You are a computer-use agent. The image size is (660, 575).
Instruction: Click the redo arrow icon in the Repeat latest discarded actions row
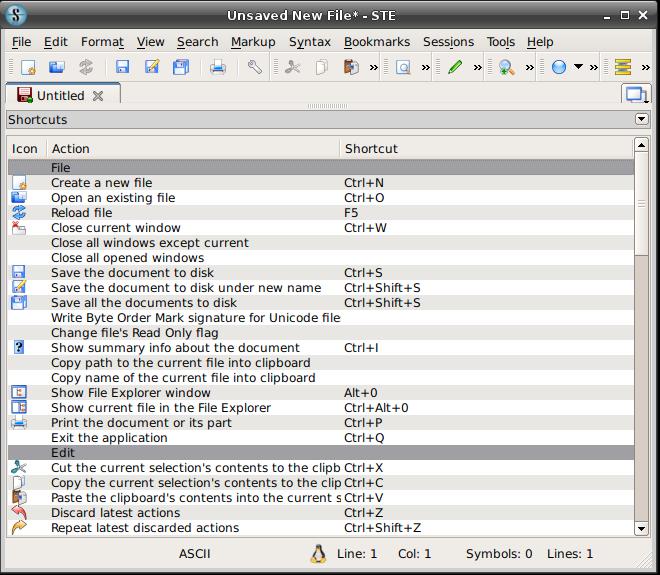19,528
